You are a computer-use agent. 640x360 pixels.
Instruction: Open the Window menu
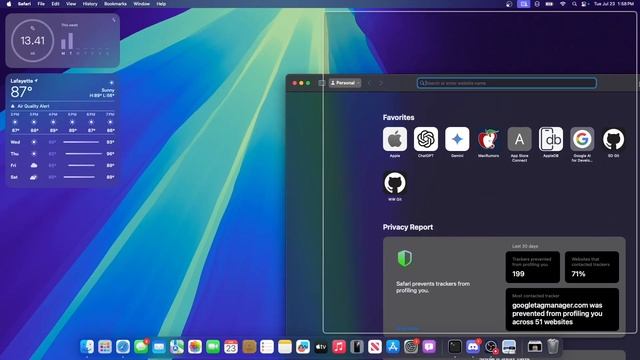(142, 4)
